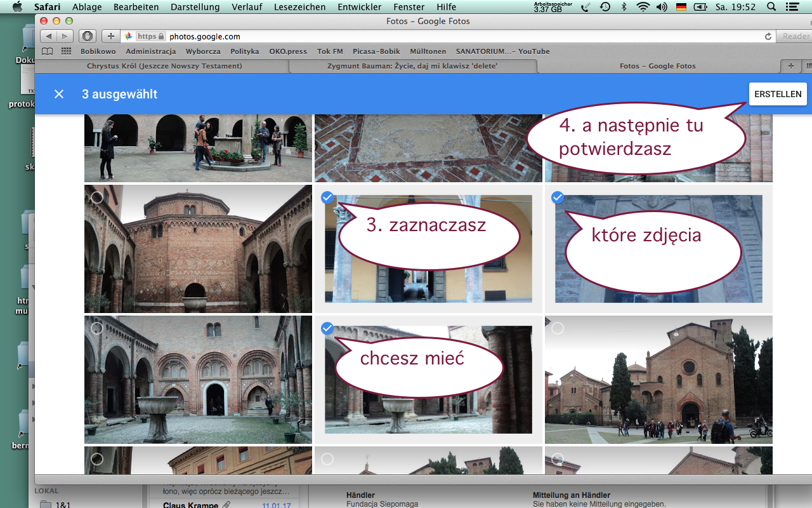Close the selection with the X icon
The image size is (812, 508).
pos(59,94)
